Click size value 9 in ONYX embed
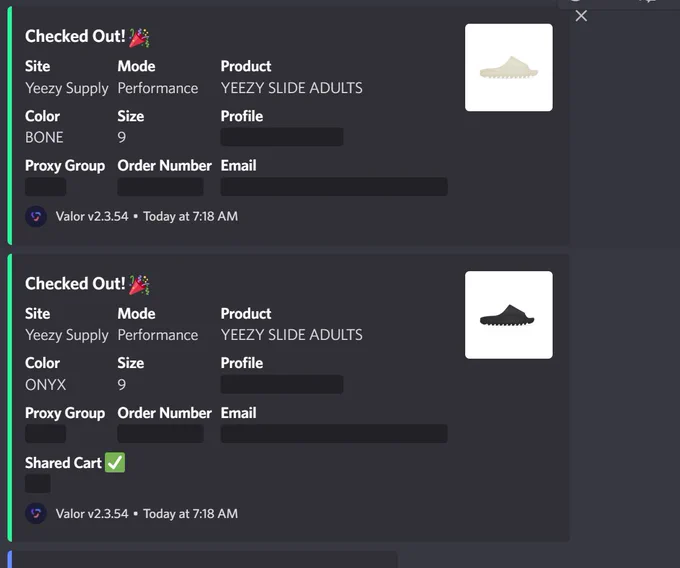The image size is (680, 568). coord(122,385)
